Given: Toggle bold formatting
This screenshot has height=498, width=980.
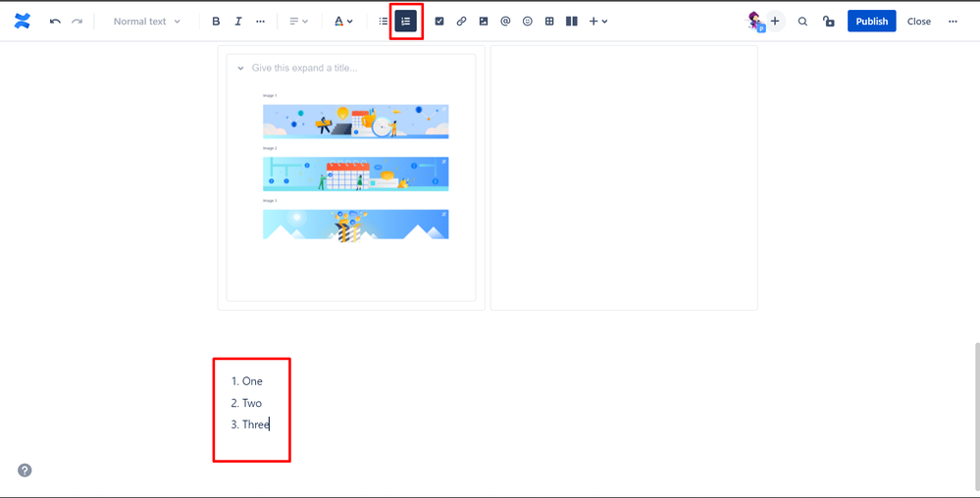Looking at the screenshot, I should (216, 22).
